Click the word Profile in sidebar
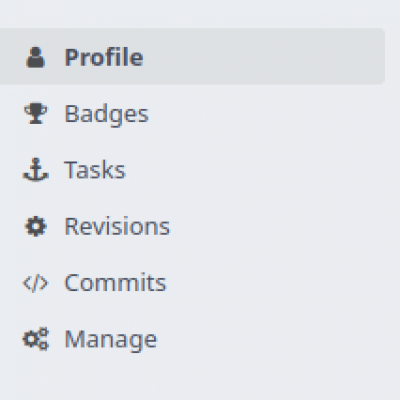Screen dimensions: 400x400 pyautogui.click(x=104, y=57)
